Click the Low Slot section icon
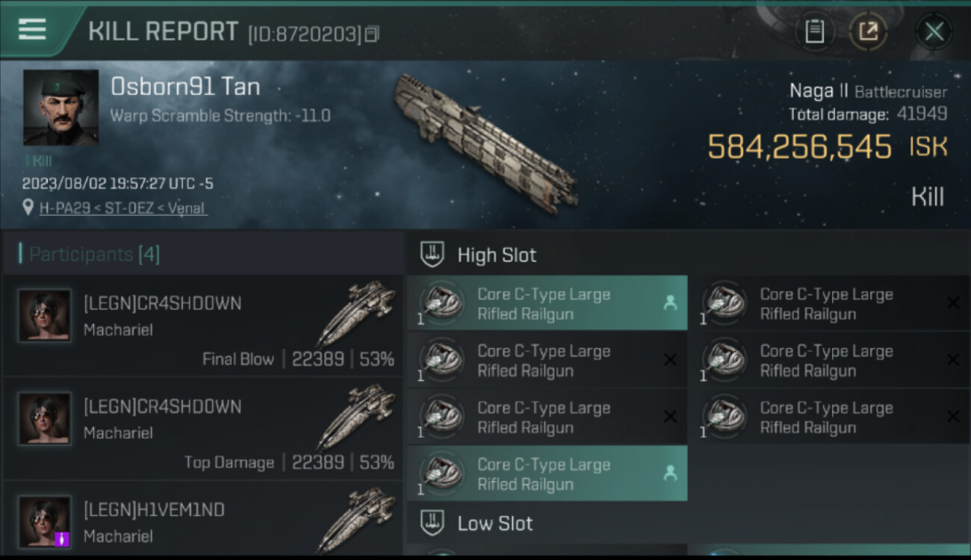The width and height of the screenshot is (971, 560). [x=433, y=523]
